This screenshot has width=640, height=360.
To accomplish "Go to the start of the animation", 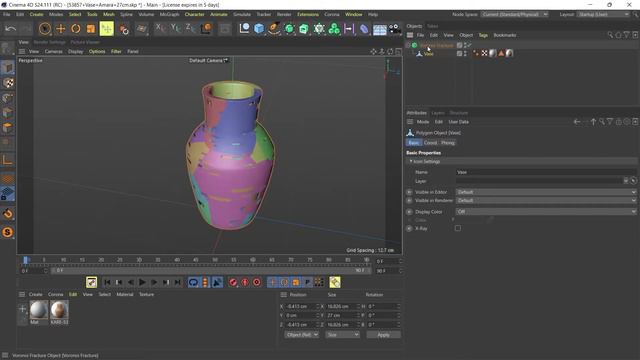I will pyautogui.click(x=107, y=282).
